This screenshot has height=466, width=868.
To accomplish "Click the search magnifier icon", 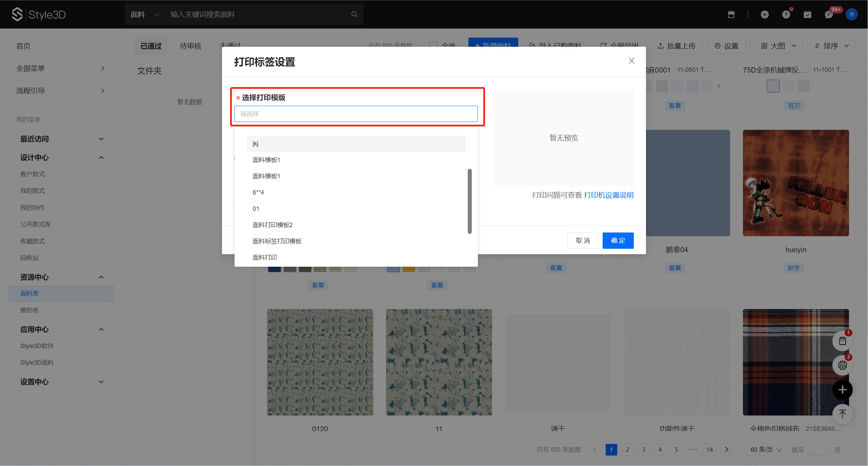I will (x=354, y=14).
